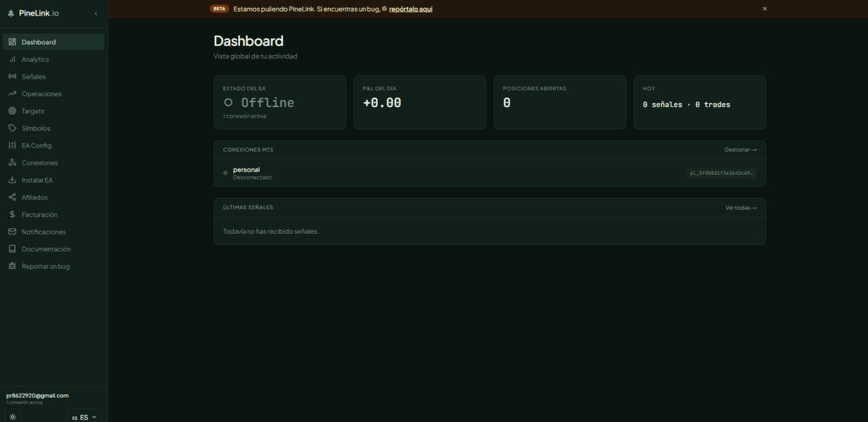Go to Analytics section

pyautogui.click(x=54, y=60)
